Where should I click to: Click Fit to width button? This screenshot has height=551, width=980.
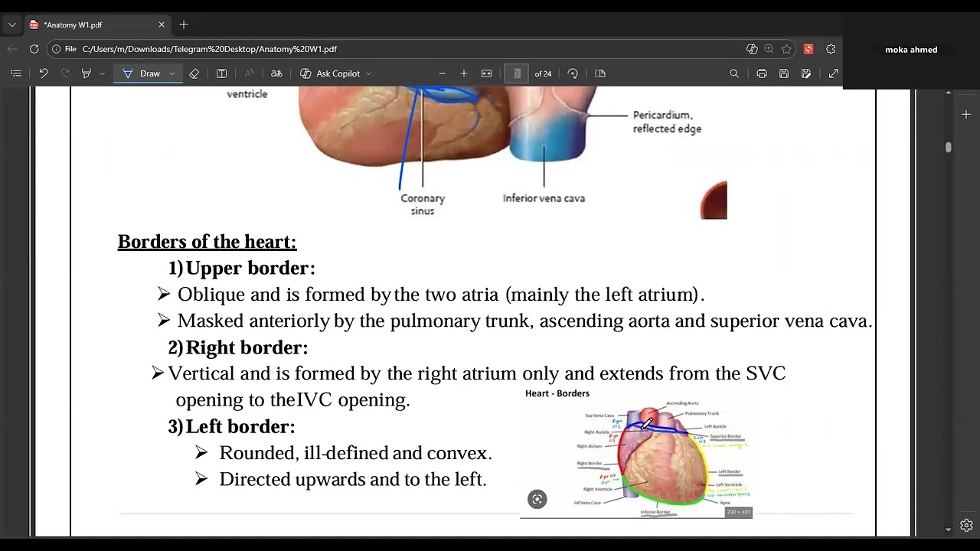coord(486,73)
